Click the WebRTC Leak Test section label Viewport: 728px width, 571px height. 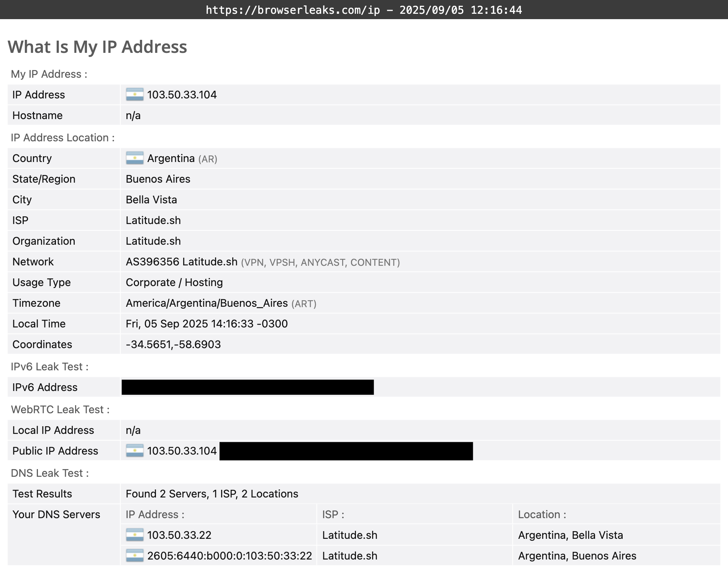point(60,409)
